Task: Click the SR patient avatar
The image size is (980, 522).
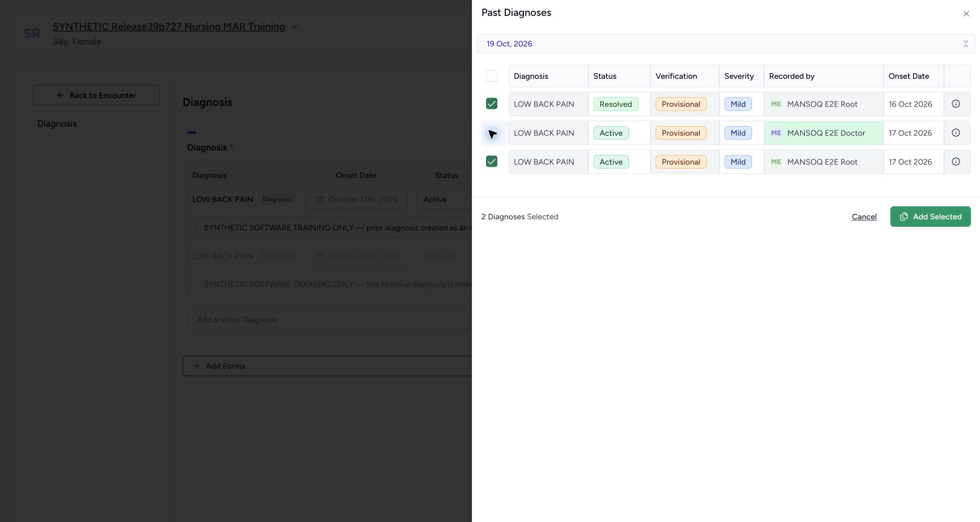Action: pos(32,33)
